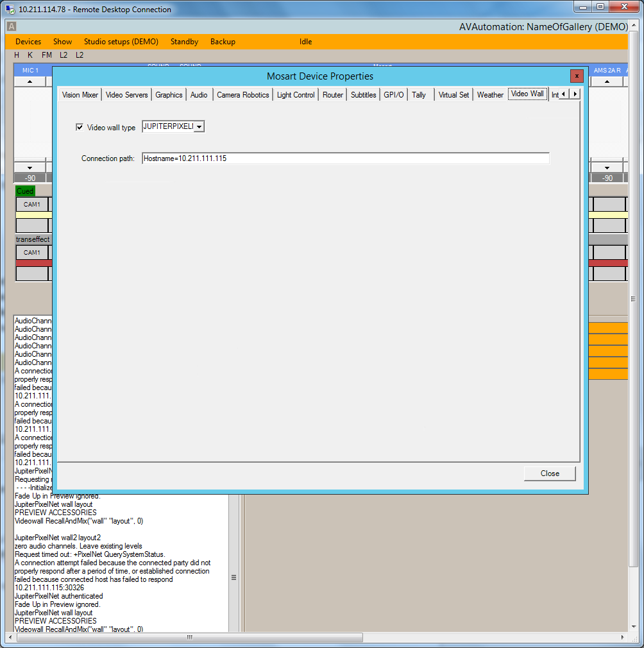Close the Mosart Device Properties dialog with red X
Viewport: 644px width, 648px height.
pyautogui.click(x=577, y=76)
